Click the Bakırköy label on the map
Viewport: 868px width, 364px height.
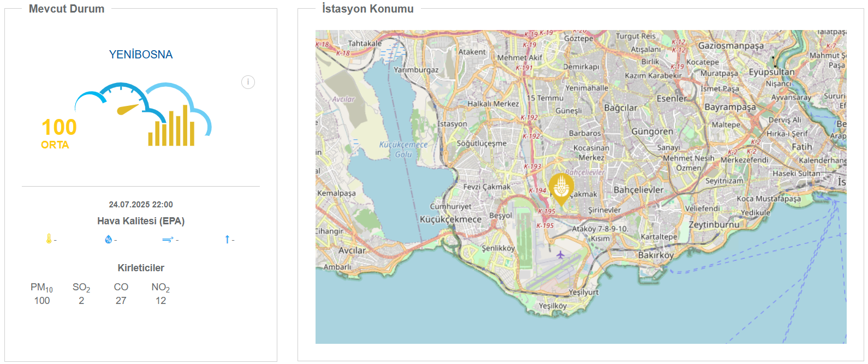(x=656, y=255)
